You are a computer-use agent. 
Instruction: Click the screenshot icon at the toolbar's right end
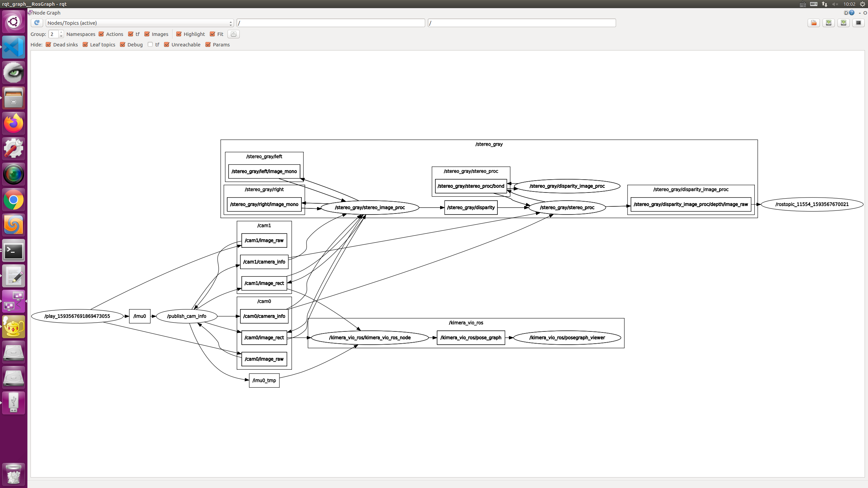(858, 23)
